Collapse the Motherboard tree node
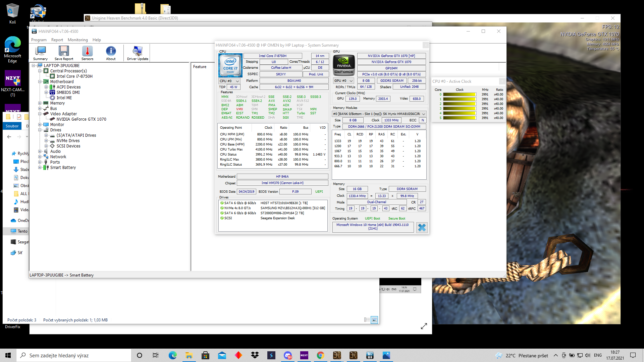Screen dimensions: 644x362 click(40, 82)
